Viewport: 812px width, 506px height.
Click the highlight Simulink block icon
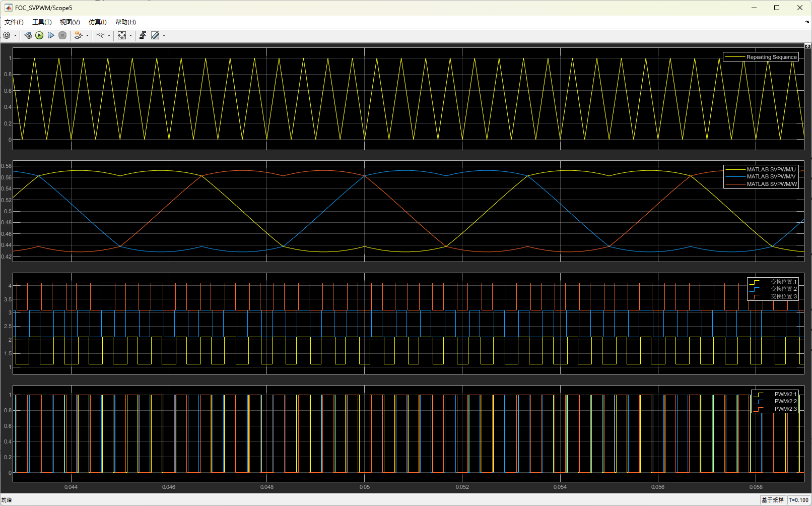click(78, 35)
